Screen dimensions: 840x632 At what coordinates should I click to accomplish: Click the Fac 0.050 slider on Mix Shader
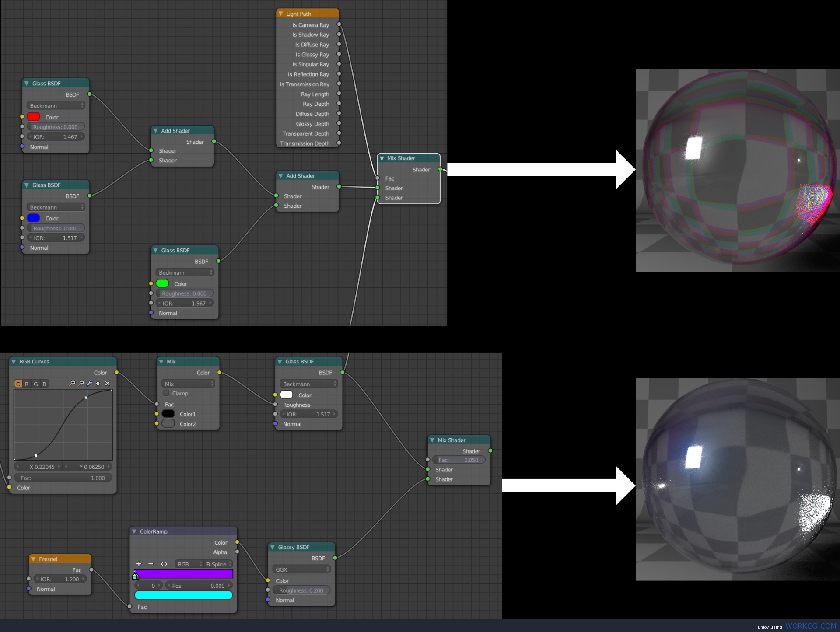click(458, 460)
